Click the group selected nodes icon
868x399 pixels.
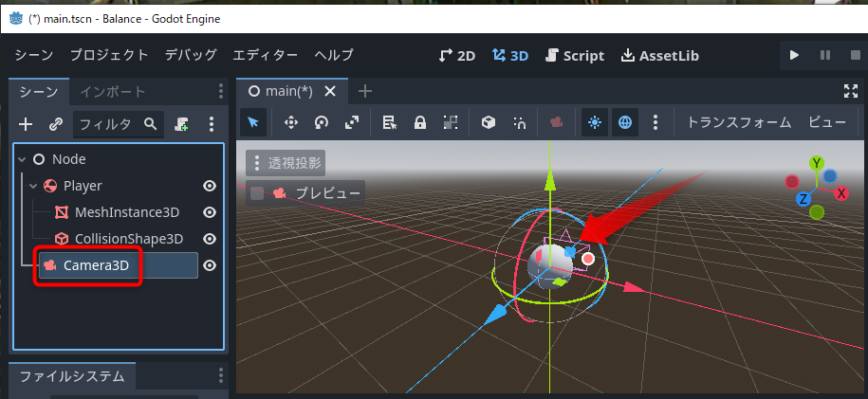[x=450, y=122]
